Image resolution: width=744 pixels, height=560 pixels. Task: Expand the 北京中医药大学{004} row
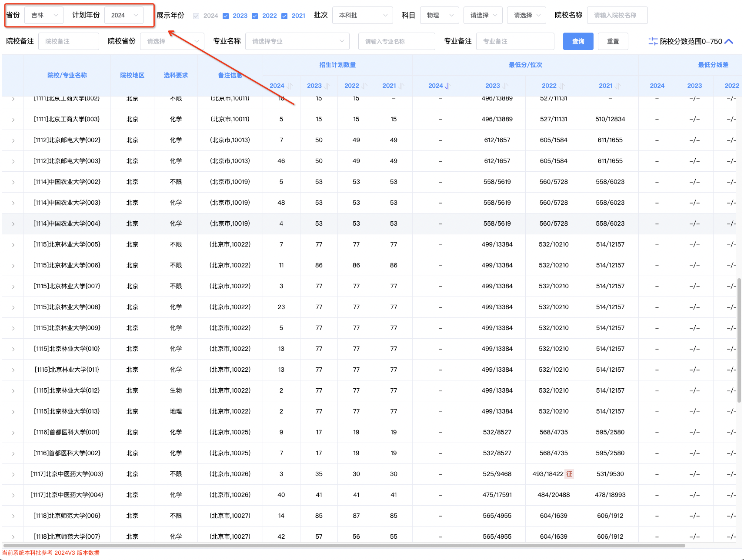13,495
